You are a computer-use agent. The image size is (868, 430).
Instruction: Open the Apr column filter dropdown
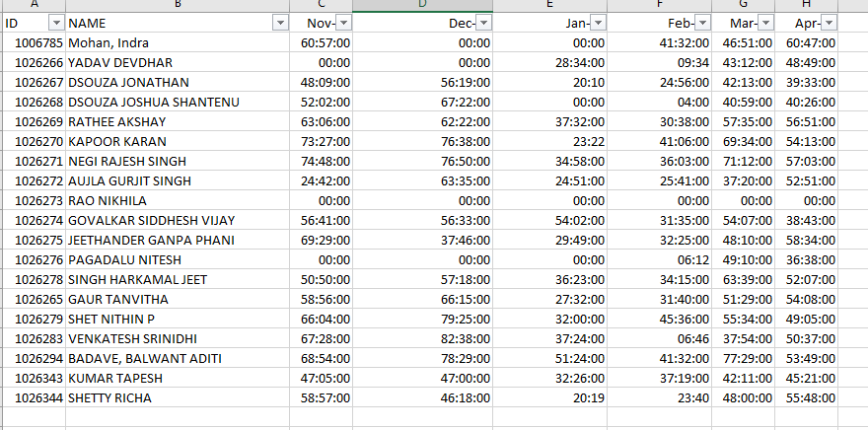click(829, 23)
